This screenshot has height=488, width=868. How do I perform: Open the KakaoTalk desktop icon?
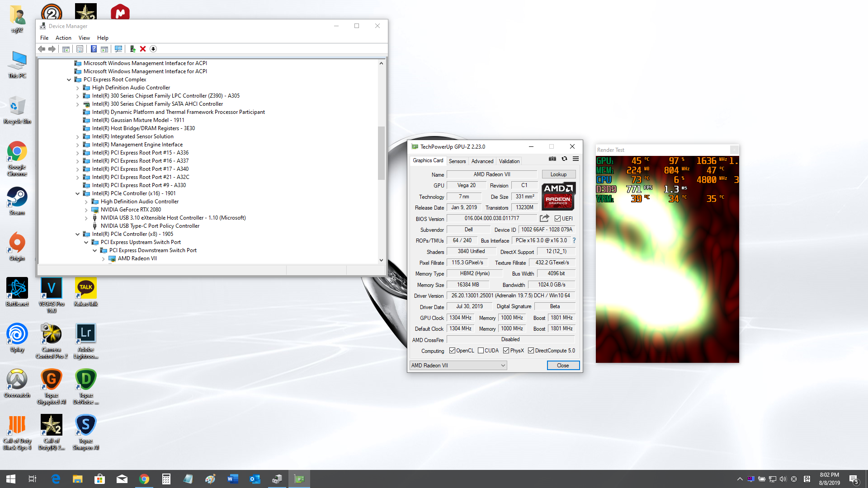coord(85,292)
